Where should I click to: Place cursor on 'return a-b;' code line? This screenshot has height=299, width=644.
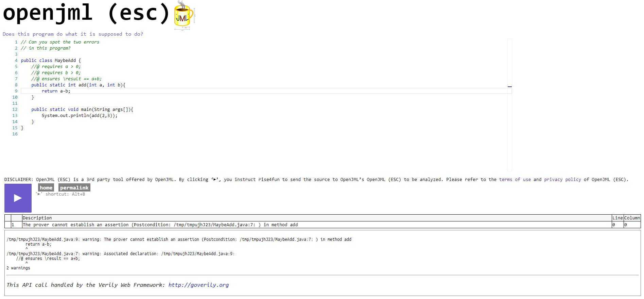[x=56, y=91]
